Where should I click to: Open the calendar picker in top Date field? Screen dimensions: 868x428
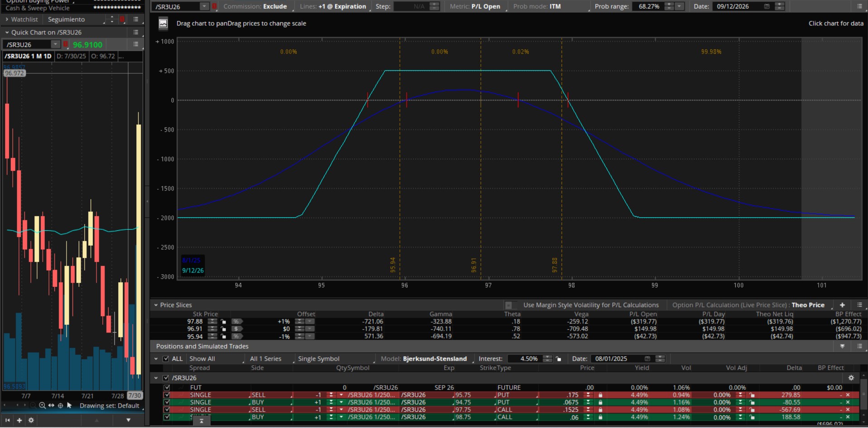tap(767, 6)
